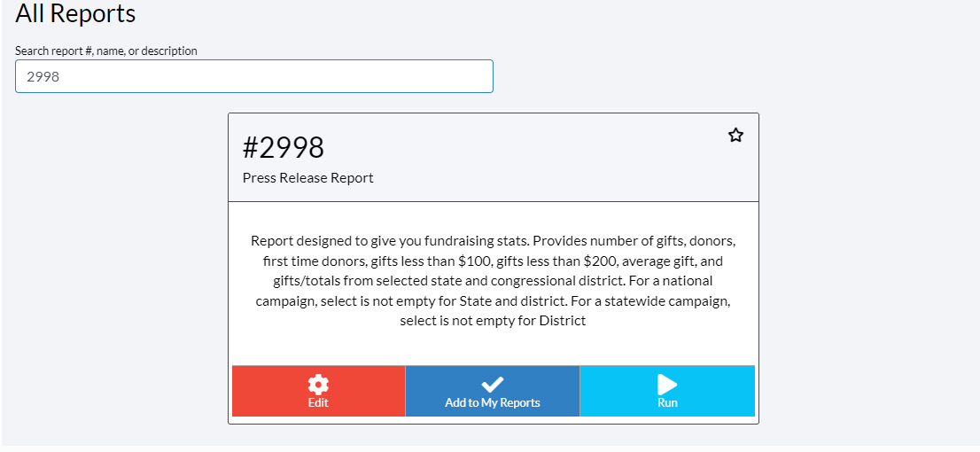Click the 'Search report #, name, or description' label
This screenshot has width=980, height=452.
tap(106, 51)
